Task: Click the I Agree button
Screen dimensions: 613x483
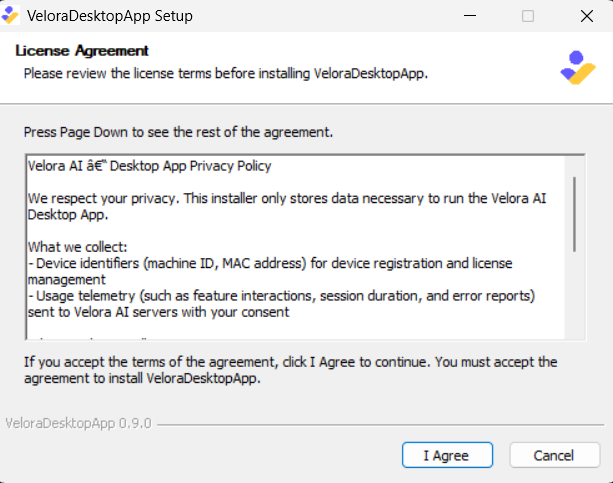Action: click(447, 455)
